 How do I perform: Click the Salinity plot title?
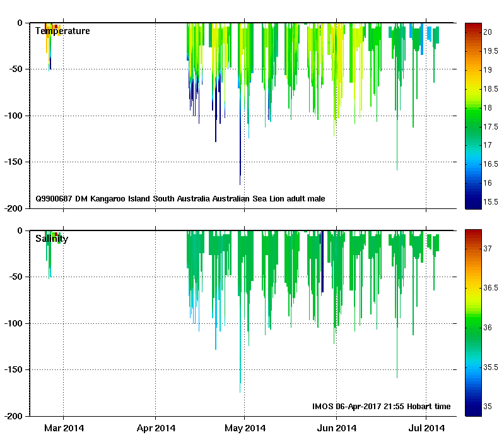tap(52, 239)
